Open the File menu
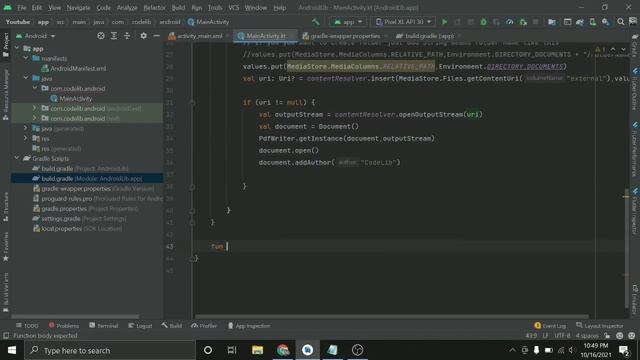 (x=21, y=7)
